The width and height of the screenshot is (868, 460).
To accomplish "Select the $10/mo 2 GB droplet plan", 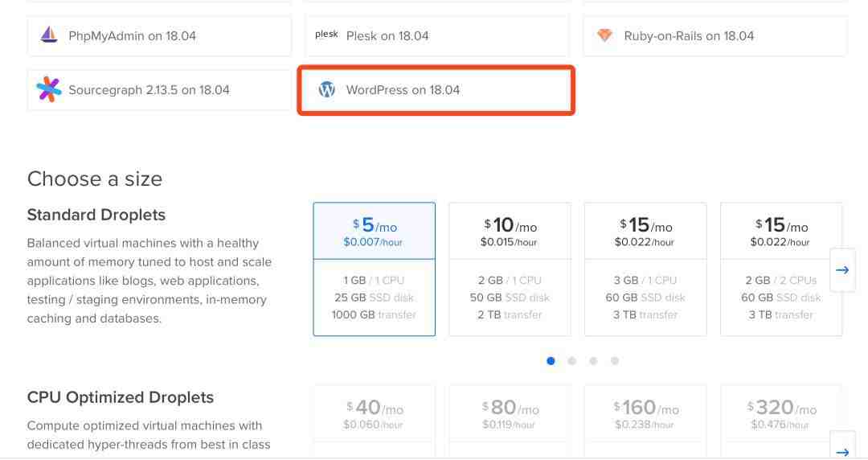I will (x=510, y=269).
